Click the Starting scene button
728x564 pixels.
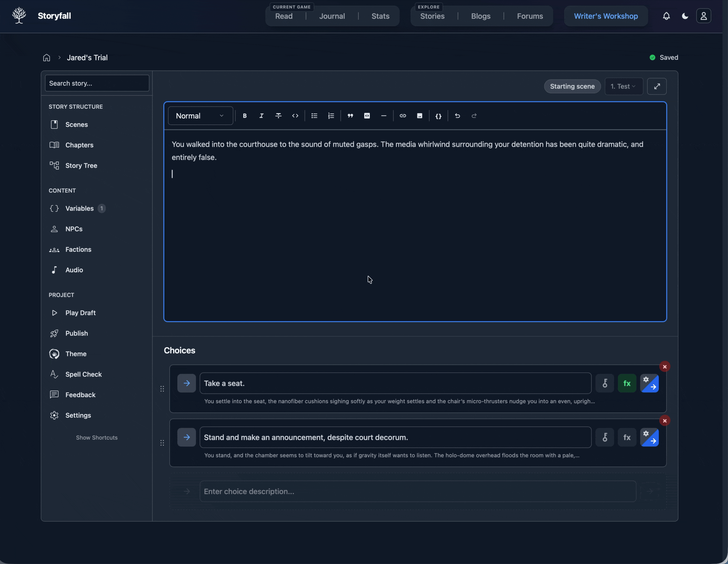point(572,86)
